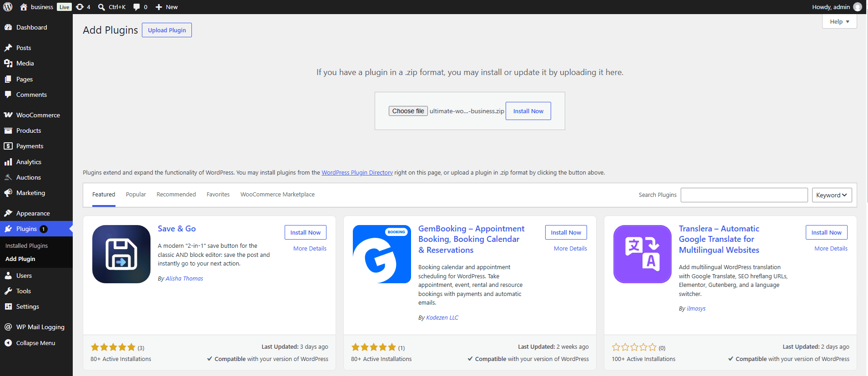
Task: Click the Save & Go star rating
Action: 113,347
